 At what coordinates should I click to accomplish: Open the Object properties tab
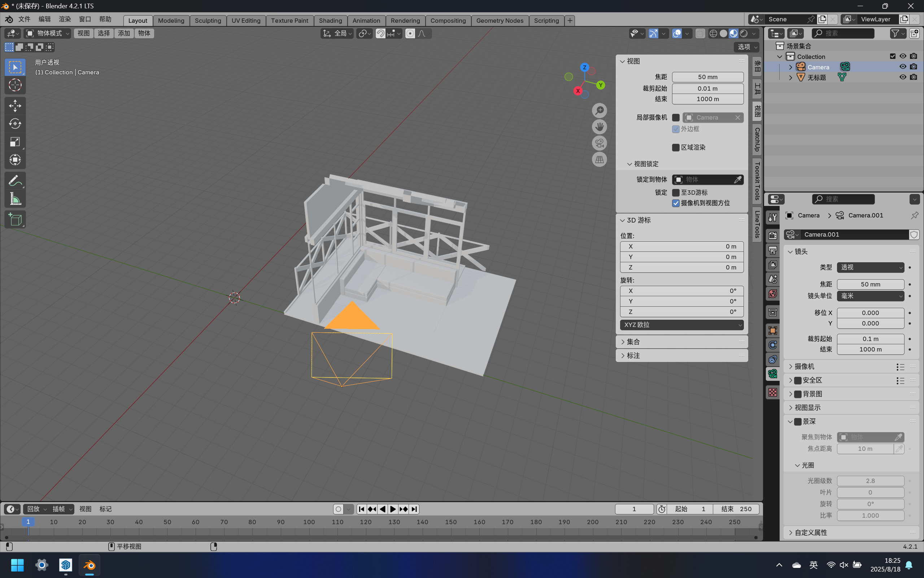773,330
